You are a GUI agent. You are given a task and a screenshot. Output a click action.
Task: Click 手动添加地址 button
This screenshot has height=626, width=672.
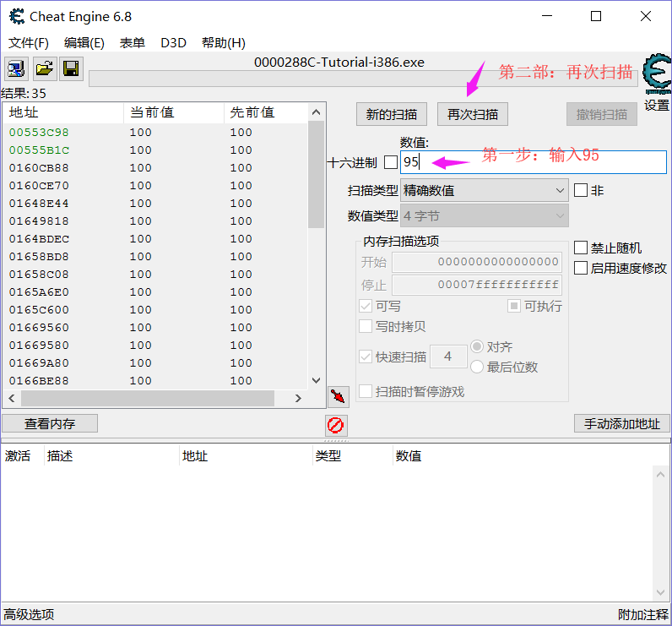pos(621,423)
